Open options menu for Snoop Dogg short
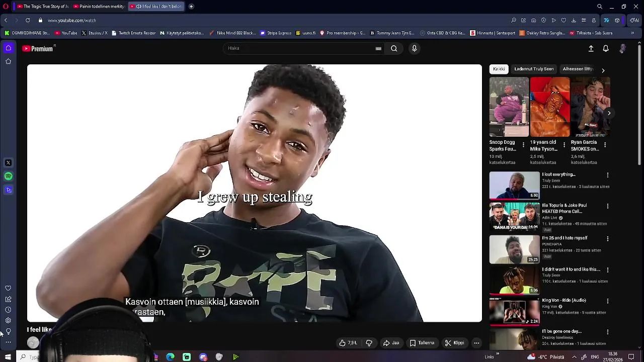 point(523,145)
